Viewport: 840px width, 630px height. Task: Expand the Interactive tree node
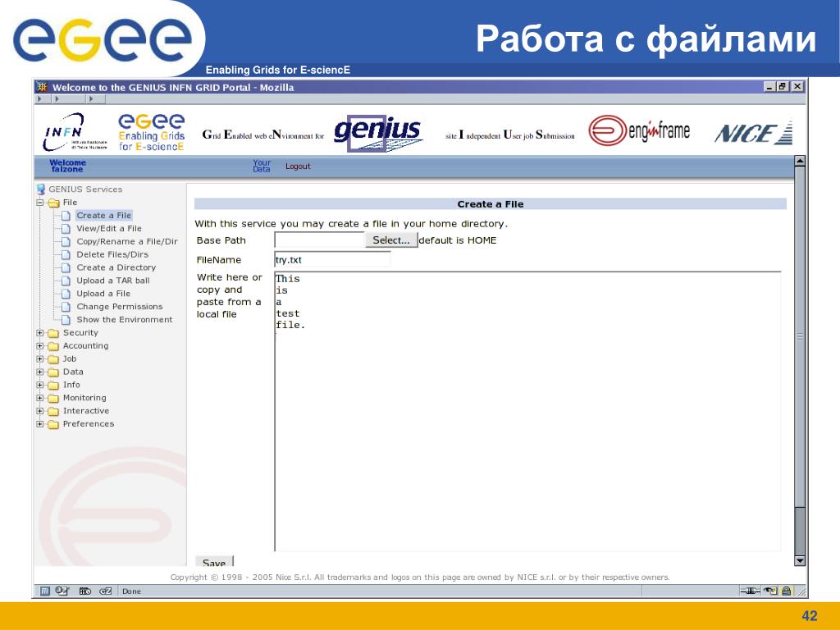[39, 411]
